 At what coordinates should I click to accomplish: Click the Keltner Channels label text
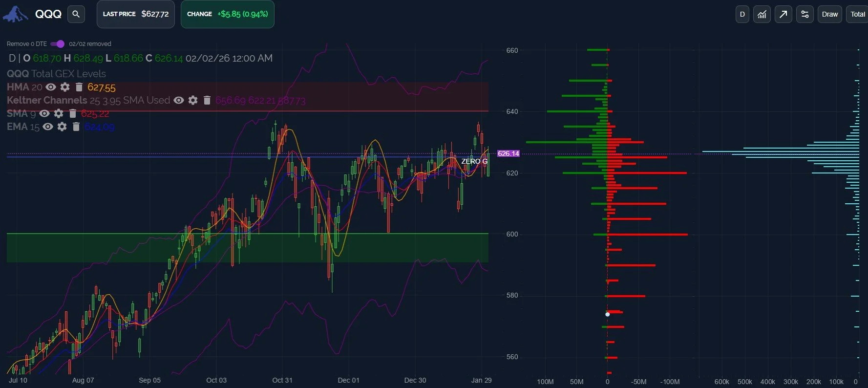pos(47,100)
